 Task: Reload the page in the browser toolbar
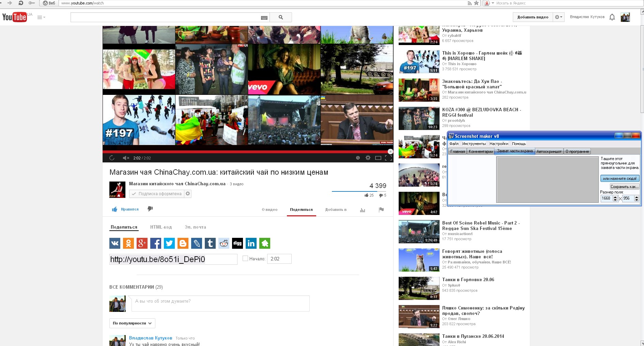pyautogui.click(x=20, y=3)
